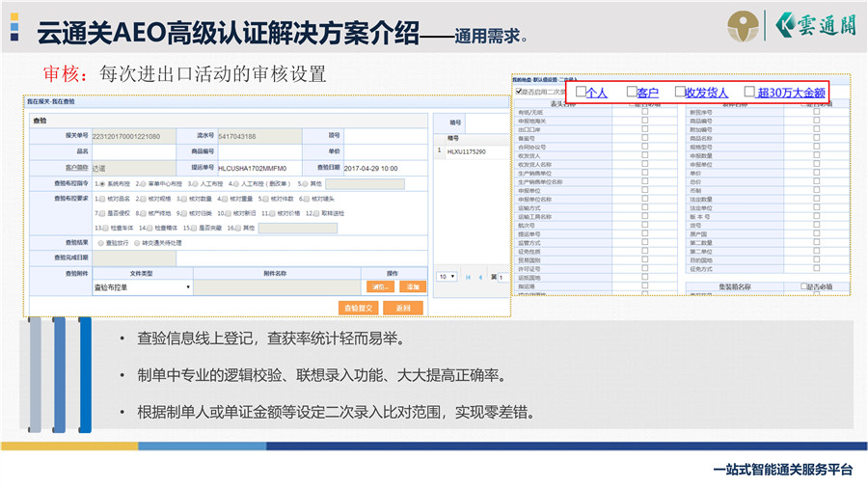The height and width of the screenshot is (488, 868).
Task: Tick the 核对新旧 checkbox
Action: 228,213
